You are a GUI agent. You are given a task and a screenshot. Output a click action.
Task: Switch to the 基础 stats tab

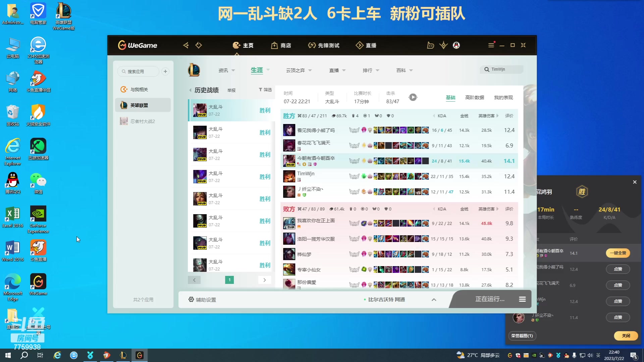tap(450, 98)
